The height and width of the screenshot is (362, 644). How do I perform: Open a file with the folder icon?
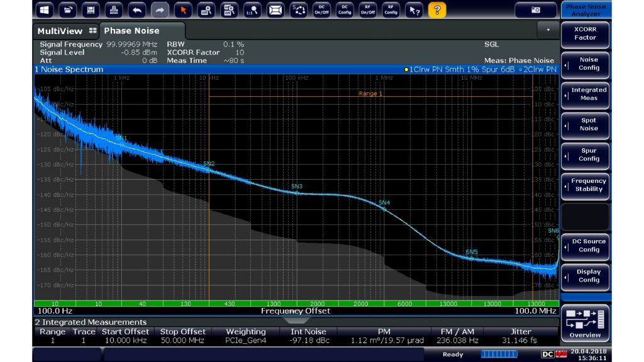pyautogui.click(x=69, y=10)
